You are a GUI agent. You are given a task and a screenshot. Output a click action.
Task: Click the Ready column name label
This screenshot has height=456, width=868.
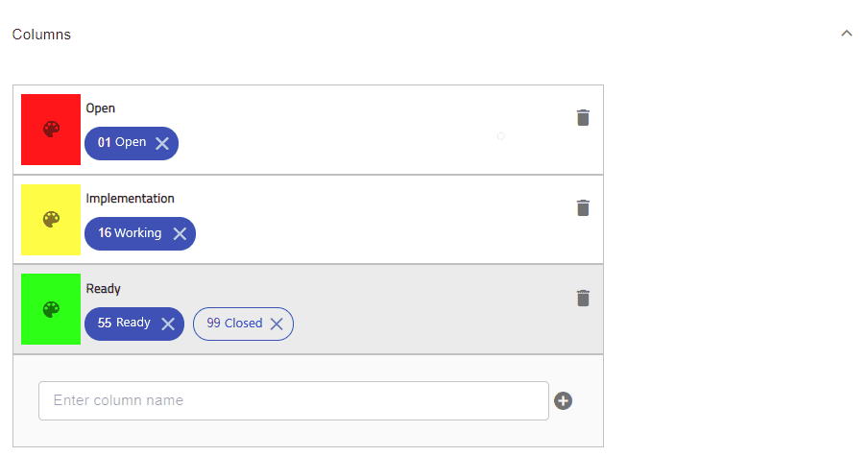coord(103,289)
